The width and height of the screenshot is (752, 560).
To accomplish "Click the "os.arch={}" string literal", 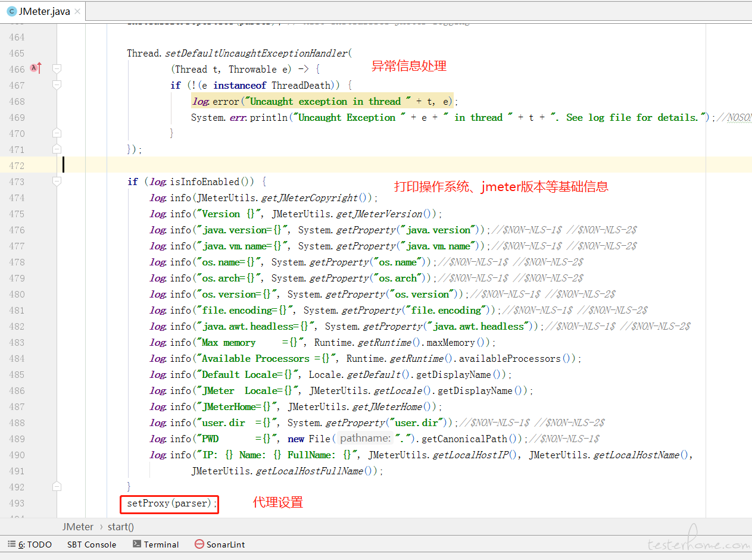I will (x=229, y=278).
